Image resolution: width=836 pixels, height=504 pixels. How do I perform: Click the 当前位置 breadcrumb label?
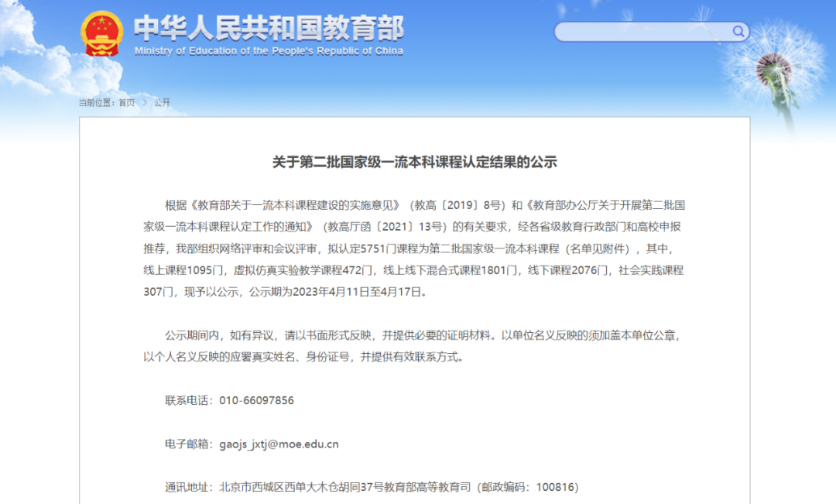point(97,102)
